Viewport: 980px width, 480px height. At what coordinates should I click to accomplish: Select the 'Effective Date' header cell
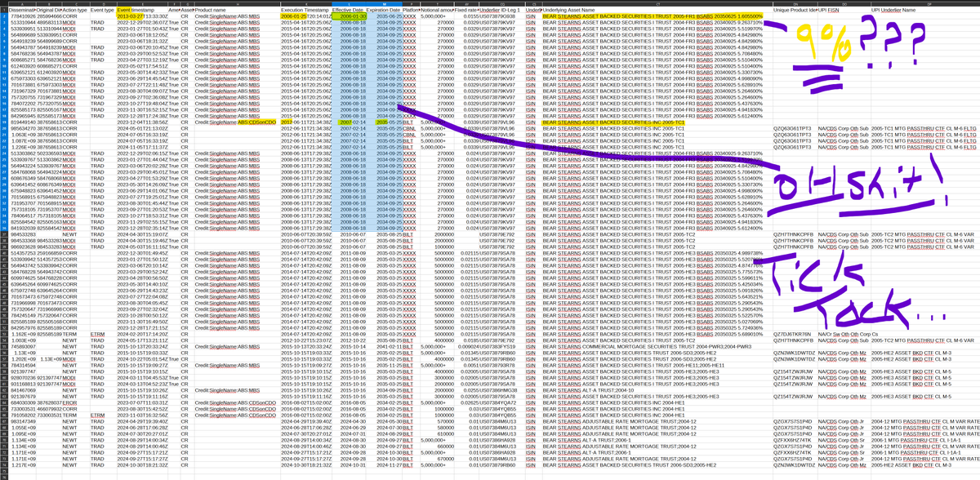click(x=347, y=9)
